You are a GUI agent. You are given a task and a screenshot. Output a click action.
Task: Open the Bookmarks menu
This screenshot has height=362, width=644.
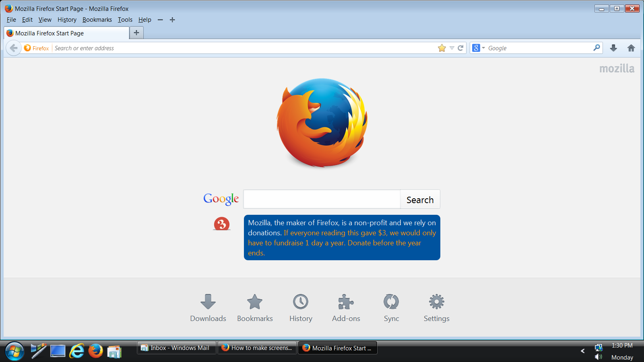point(97,20)
